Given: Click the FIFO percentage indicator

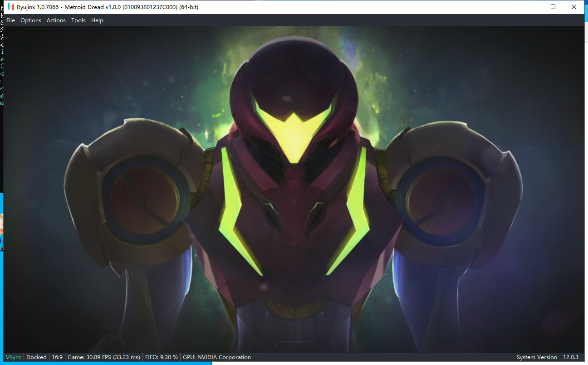Looking at the screenshot, I should (x=161, y=357).
